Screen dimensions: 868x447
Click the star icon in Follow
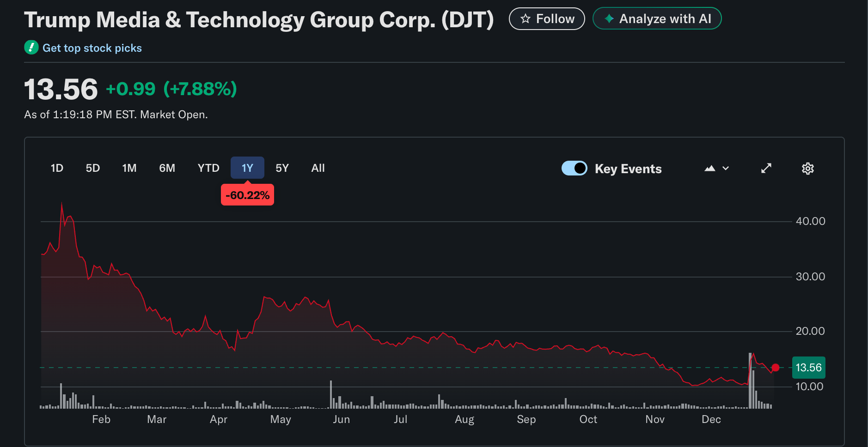[525, 19]
